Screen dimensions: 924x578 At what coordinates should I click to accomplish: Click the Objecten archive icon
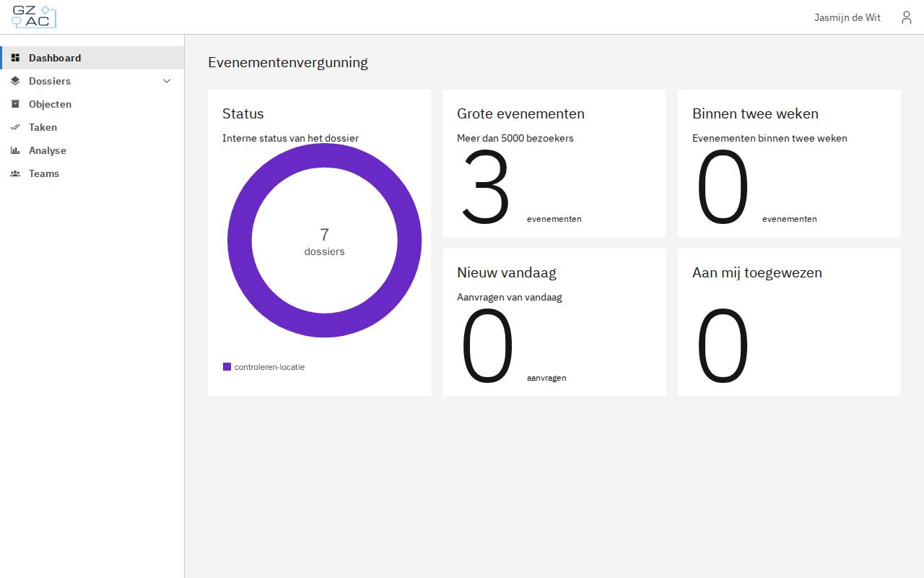coord(15,104)
